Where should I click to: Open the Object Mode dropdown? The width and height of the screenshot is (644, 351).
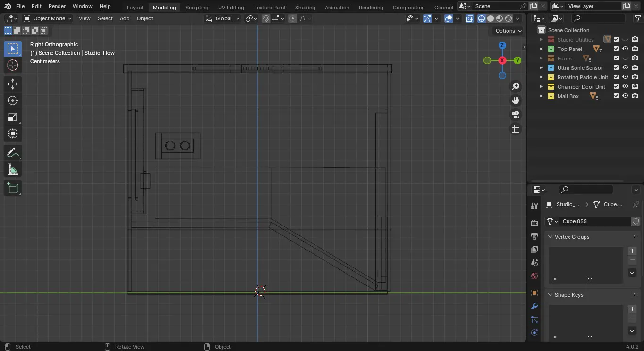pyautogui.click(x=48, y=18)
